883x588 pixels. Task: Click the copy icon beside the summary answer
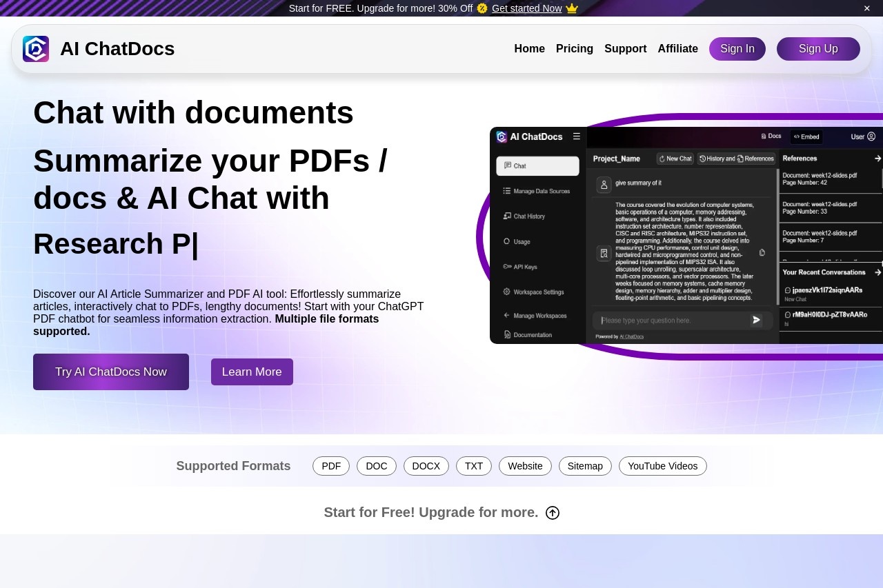coord(762,253)
